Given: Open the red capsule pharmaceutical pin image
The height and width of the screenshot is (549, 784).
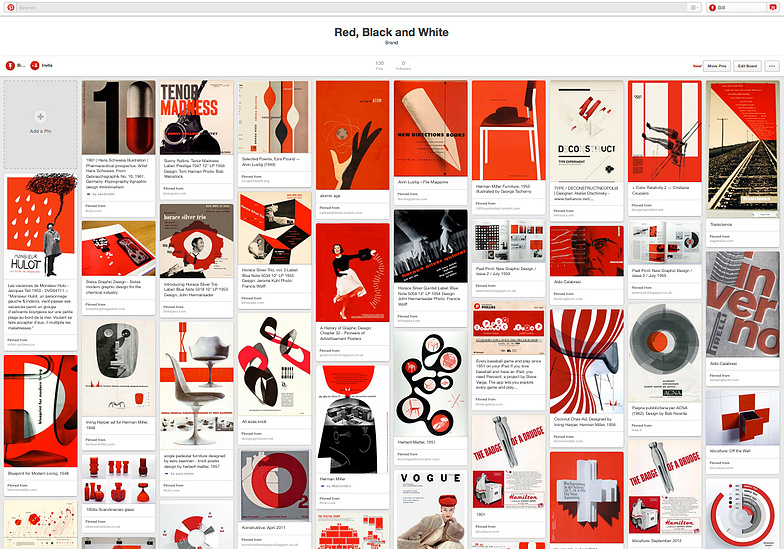Looking at the screenshot, I should click(118, 118).
